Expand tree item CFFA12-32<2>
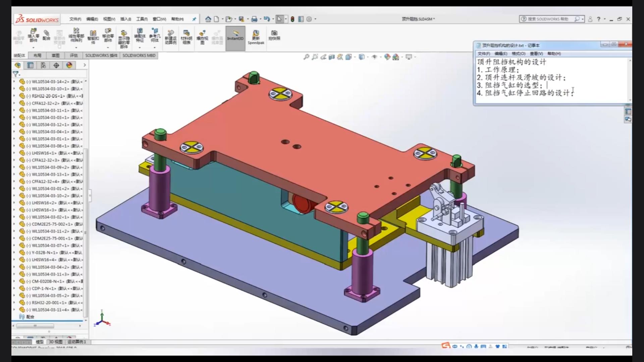 coord(14,103)
